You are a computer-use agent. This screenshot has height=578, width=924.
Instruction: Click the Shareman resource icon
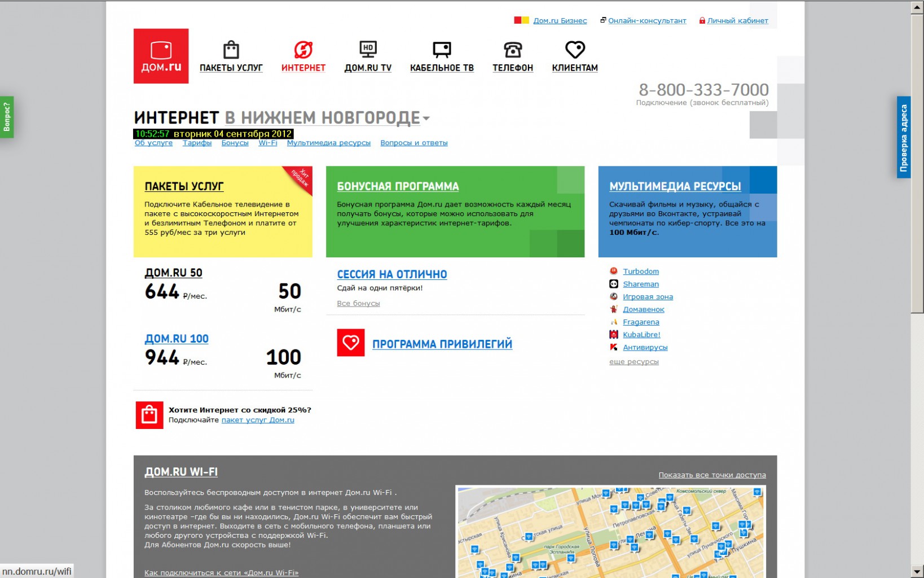614,284
